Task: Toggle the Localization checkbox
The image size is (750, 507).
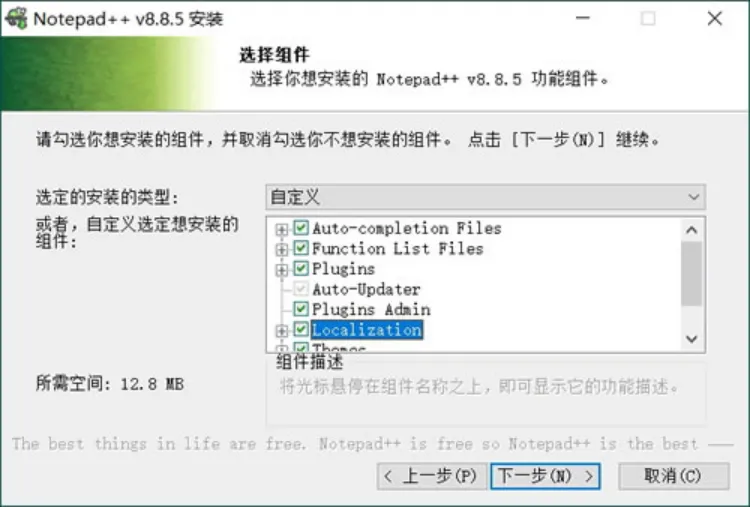Action: tap(301, 329)
